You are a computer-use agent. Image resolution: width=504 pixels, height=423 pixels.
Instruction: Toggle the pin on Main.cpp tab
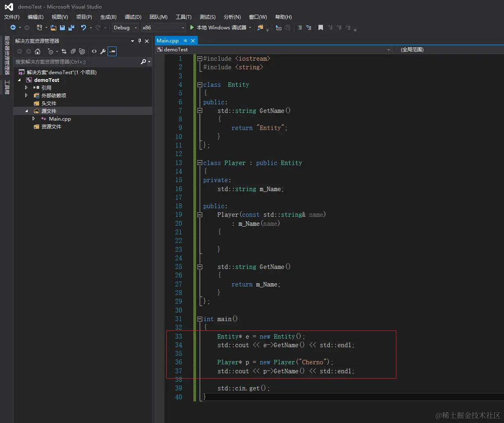(x=185, y=41)
